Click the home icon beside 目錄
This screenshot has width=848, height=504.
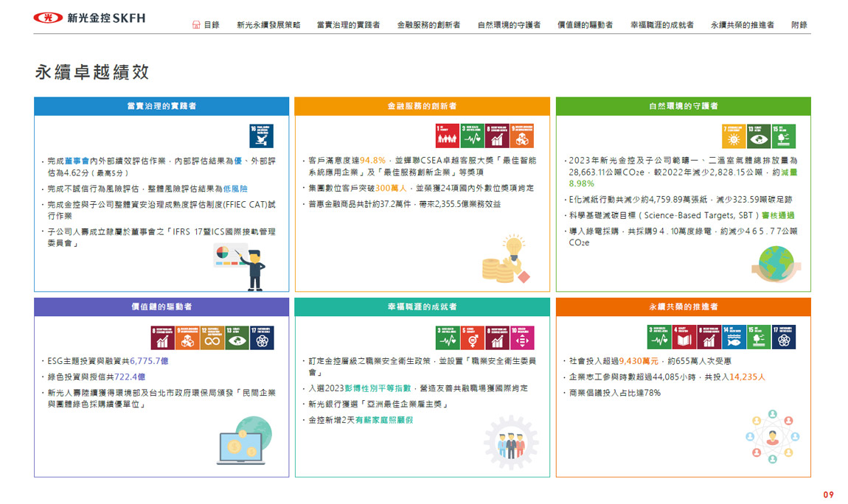(196, 24)
